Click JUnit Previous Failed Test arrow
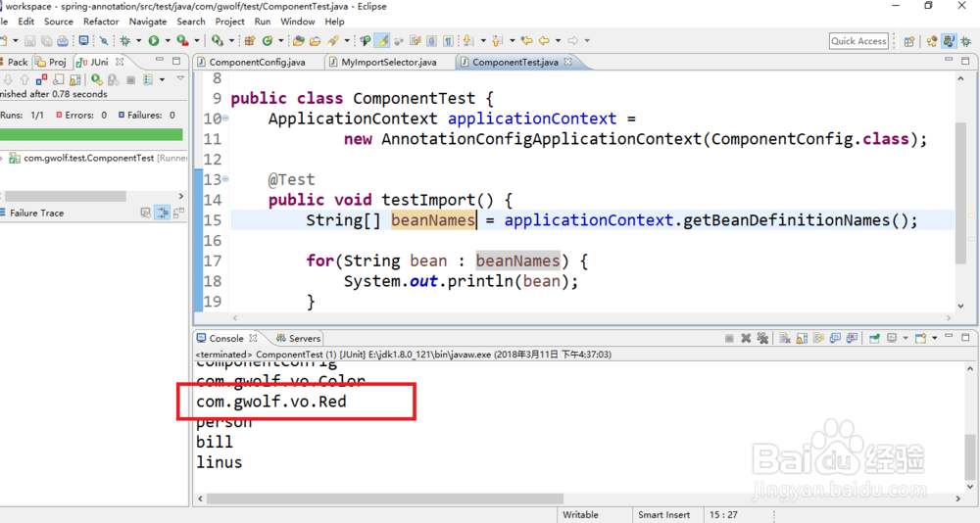980x523 pixels. coord(24,80)
